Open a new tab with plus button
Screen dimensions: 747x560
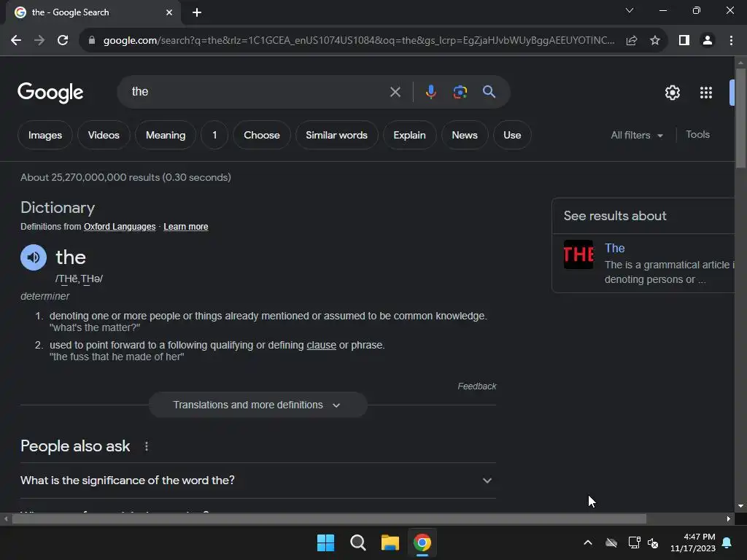click(197, 12)
